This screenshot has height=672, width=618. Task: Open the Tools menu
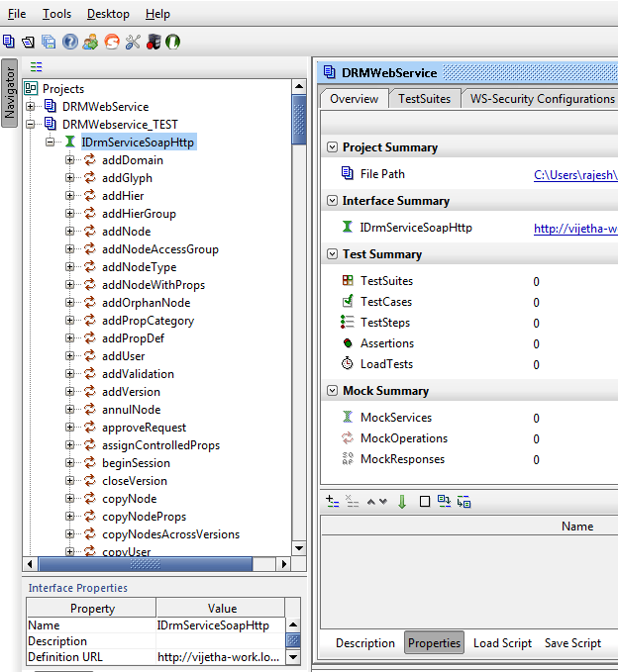point(56,14)
